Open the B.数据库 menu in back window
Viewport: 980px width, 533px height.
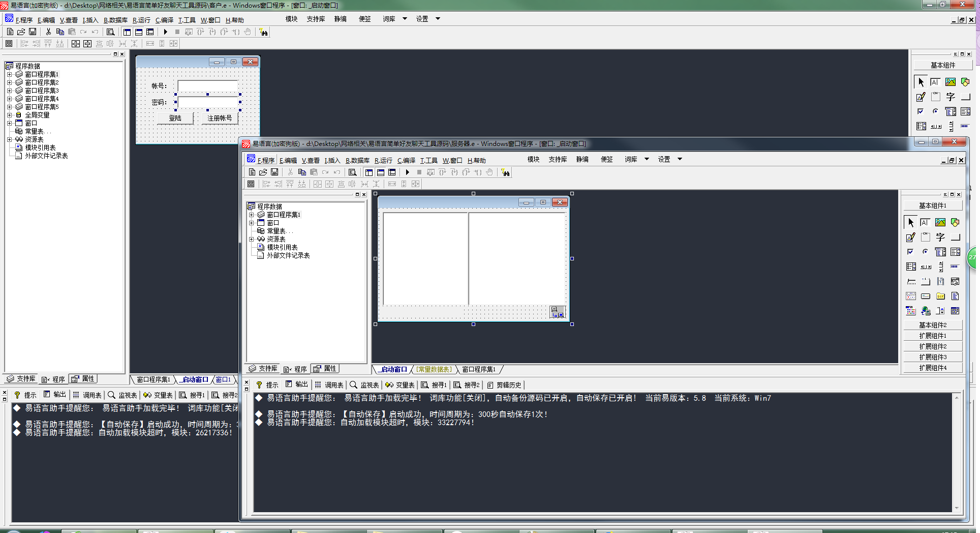[x=115, y=20]
